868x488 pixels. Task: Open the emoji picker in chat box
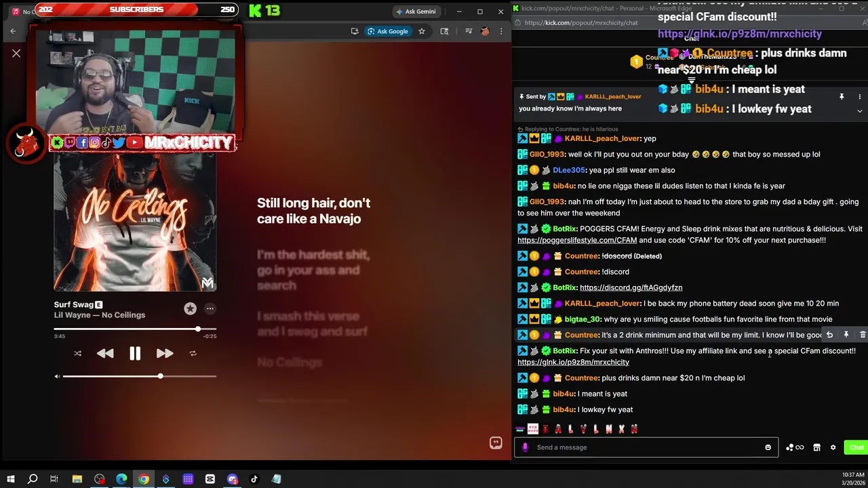tap(768, 447)
